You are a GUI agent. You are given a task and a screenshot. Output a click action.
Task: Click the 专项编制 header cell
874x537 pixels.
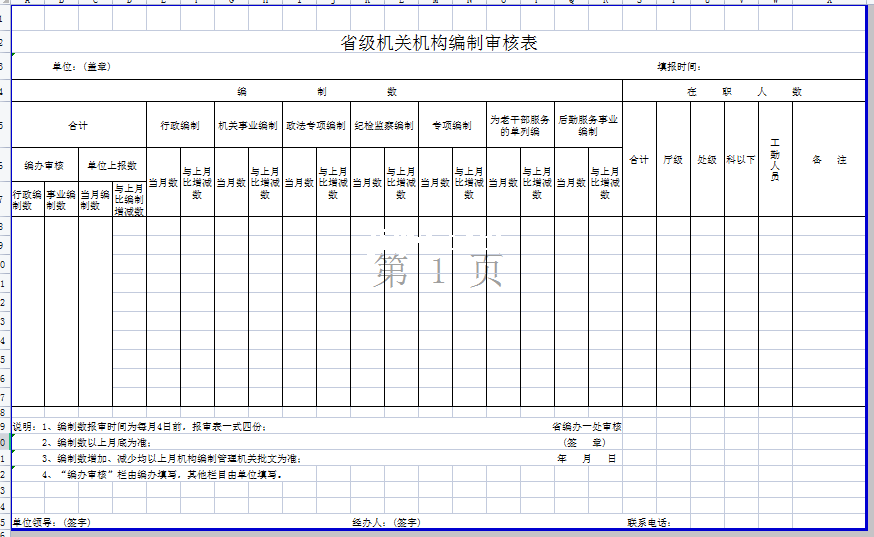click(452, 126)
